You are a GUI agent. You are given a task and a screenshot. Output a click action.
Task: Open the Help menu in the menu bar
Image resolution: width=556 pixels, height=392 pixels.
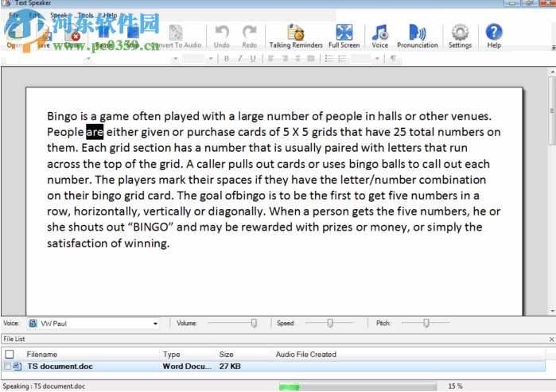(110, 15)
